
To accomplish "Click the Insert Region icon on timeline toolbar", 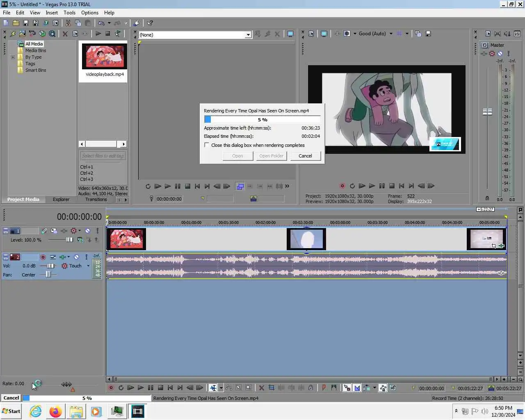I will click(333, 388).
